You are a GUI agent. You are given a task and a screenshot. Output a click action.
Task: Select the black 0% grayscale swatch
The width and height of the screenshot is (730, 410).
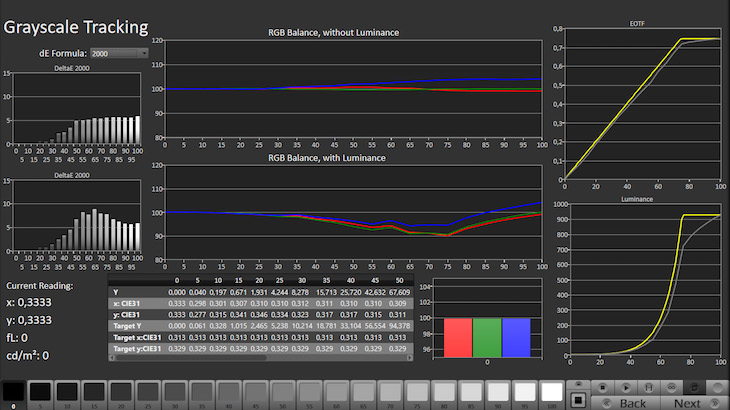[x=14, y=392]
